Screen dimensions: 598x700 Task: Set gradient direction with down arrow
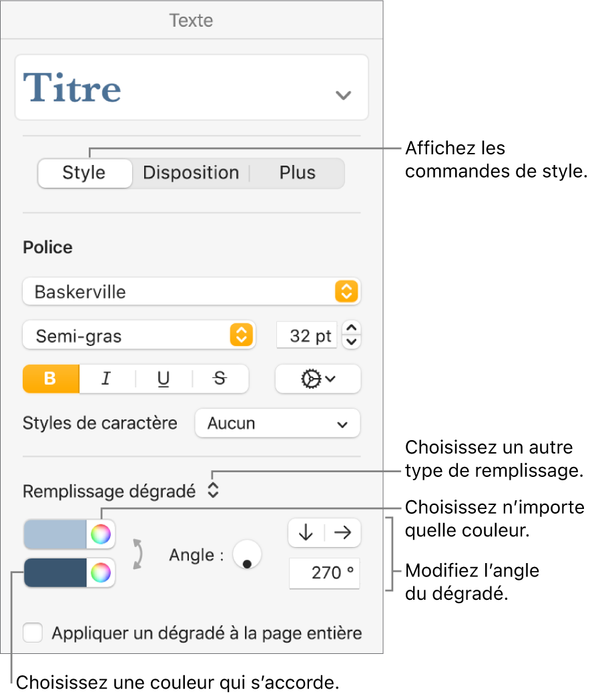point(306,532)
